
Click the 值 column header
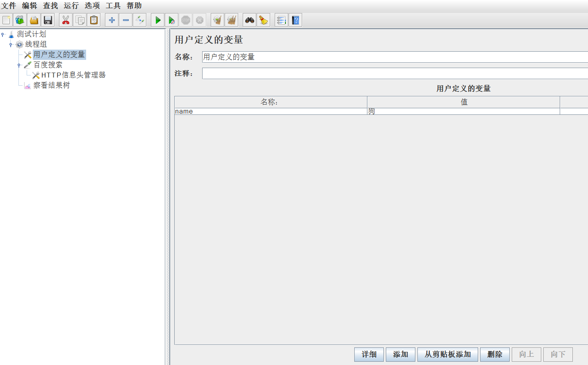pyautogui.click(x=464, y=102)
